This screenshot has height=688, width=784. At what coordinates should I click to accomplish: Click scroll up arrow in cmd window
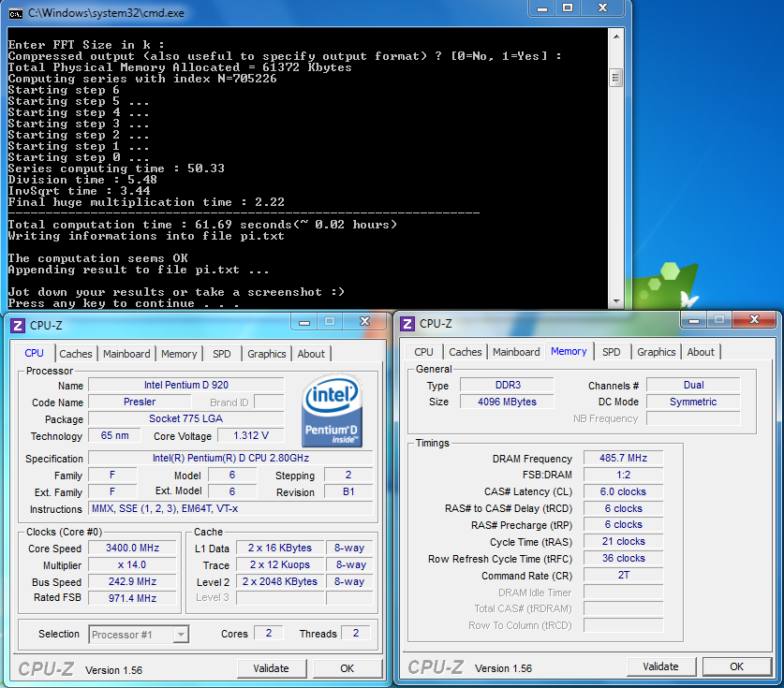[616, 37]
